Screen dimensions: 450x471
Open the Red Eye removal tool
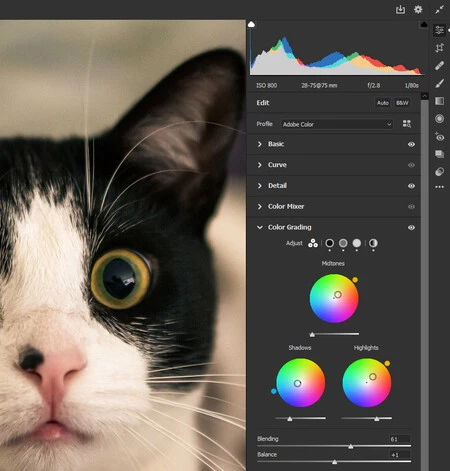point(439,136)
